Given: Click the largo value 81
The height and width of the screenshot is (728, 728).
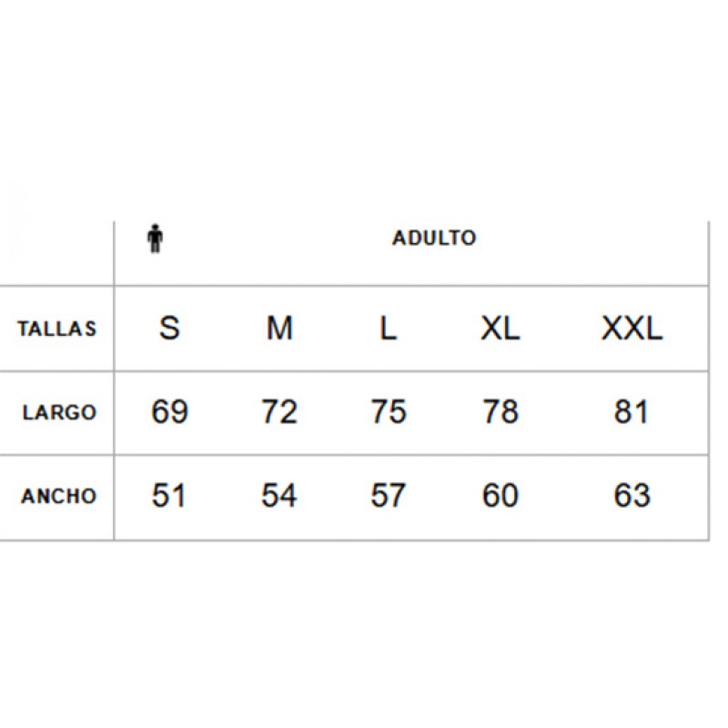Looking at the screenshot, I should pyautogui.click(x=632, y=412).
